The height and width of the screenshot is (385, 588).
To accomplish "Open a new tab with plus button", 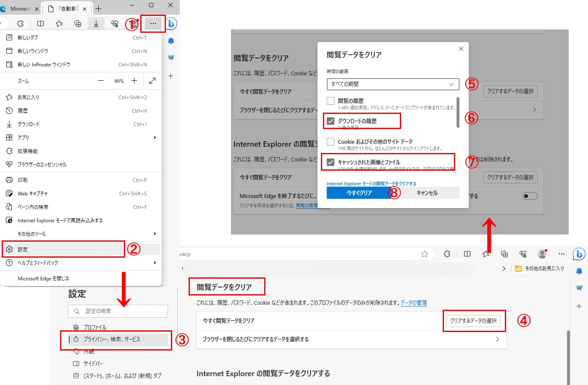I will [99, 8].
